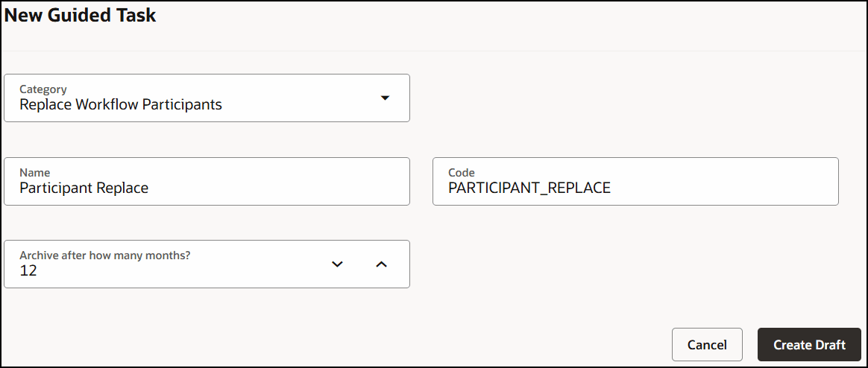Image resolution: width=868 pixels, height=368 pixels.
Task: Click the 'PARTICIPANT_REPLACE' code text
Action: pyautogui.click(x=529, y=188)
